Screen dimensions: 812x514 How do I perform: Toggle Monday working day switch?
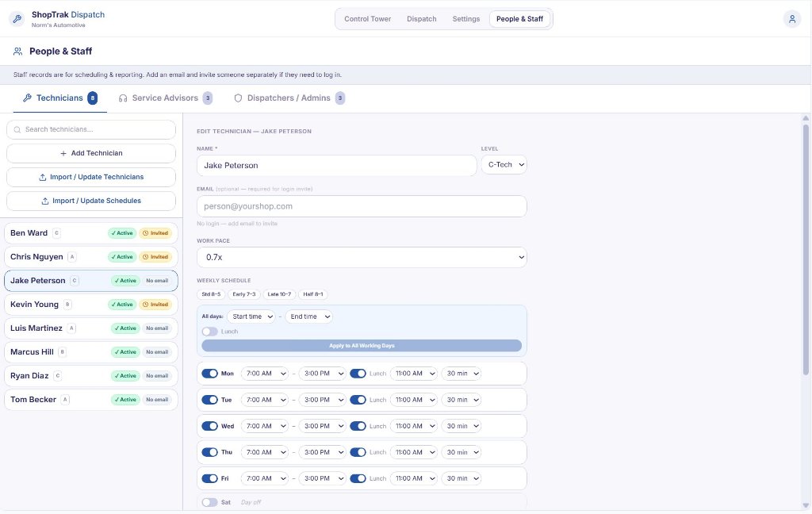tap(209, 374)
